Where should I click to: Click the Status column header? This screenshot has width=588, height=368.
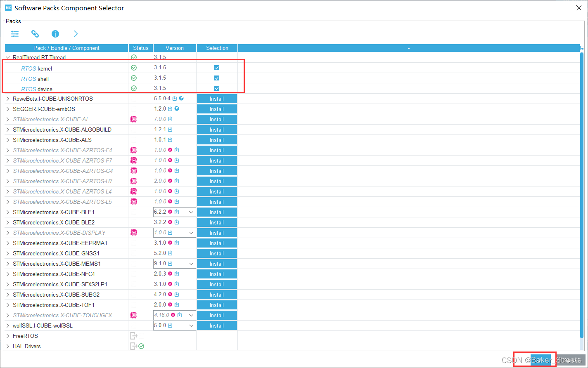(x=141, y=48)
